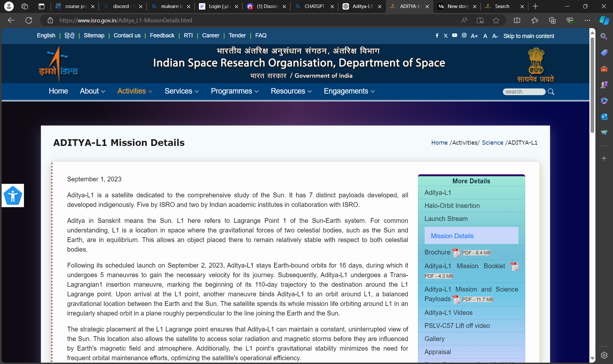
Task: Go to Home in navigation bar
Action: pos(58,91)
